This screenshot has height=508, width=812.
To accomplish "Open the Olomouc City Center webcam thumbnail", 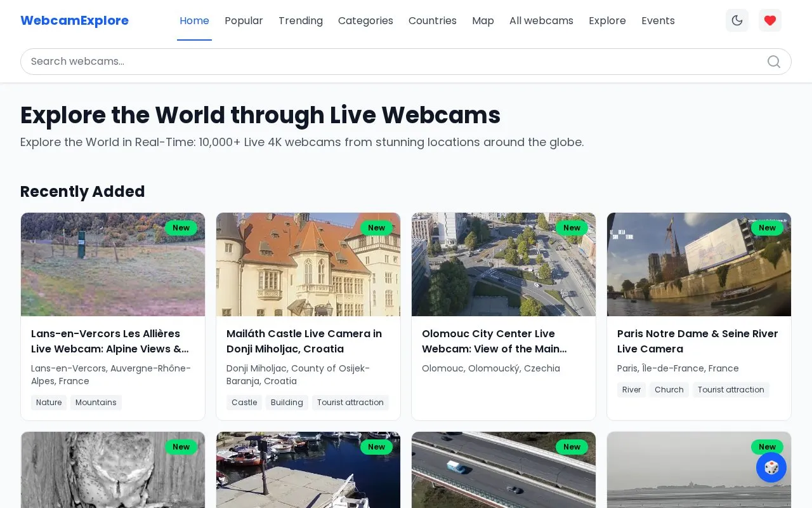I will pyautogui.click(x=504, y=264).
